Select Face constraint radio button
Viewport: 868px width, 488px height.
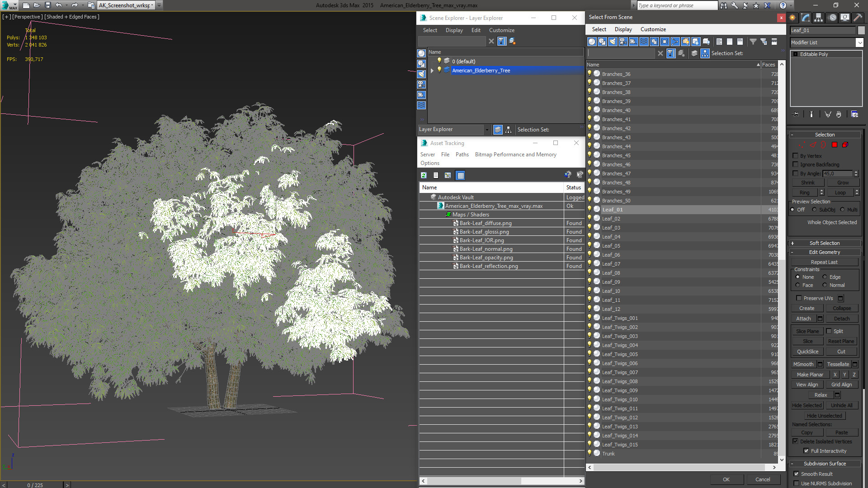pos(797,285)
